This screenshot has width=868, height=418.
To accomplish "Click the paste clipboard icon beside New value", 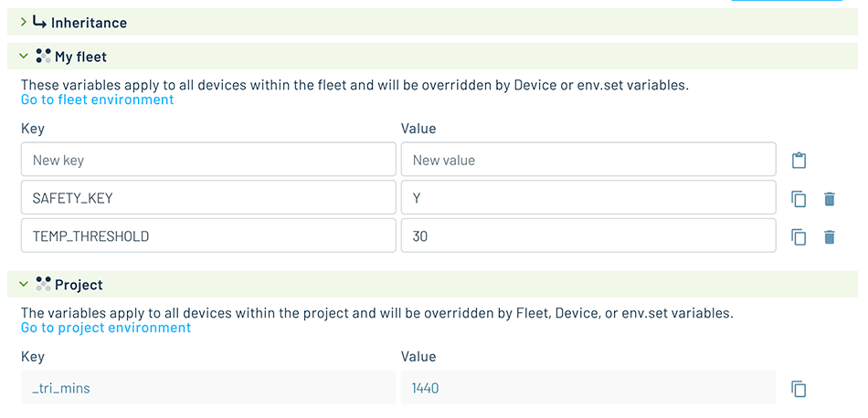I will pos(799,161).
